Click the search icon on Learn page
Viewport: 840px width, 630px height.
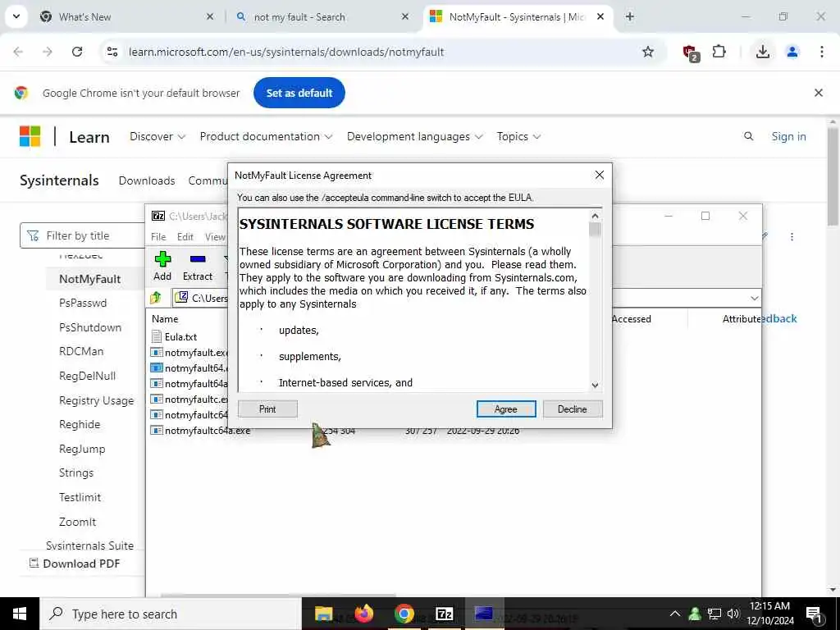(748, 137)
